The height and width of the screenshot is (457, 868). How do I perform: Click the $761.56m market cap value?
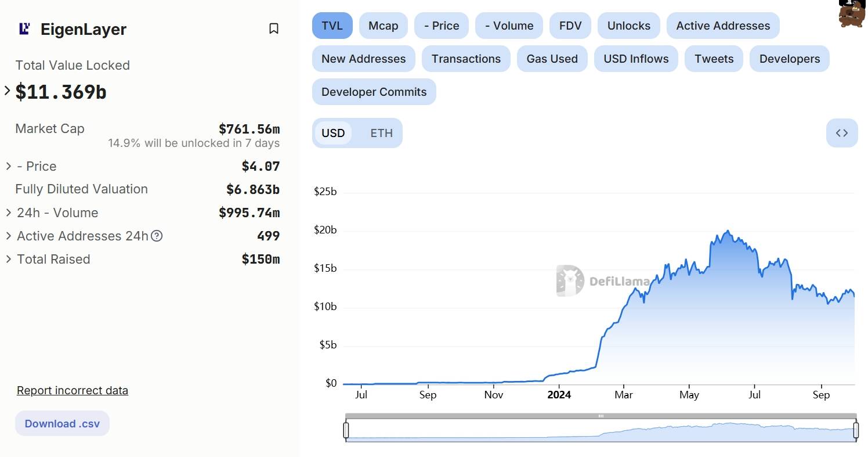pyautogui.click(x=249, y=129)
